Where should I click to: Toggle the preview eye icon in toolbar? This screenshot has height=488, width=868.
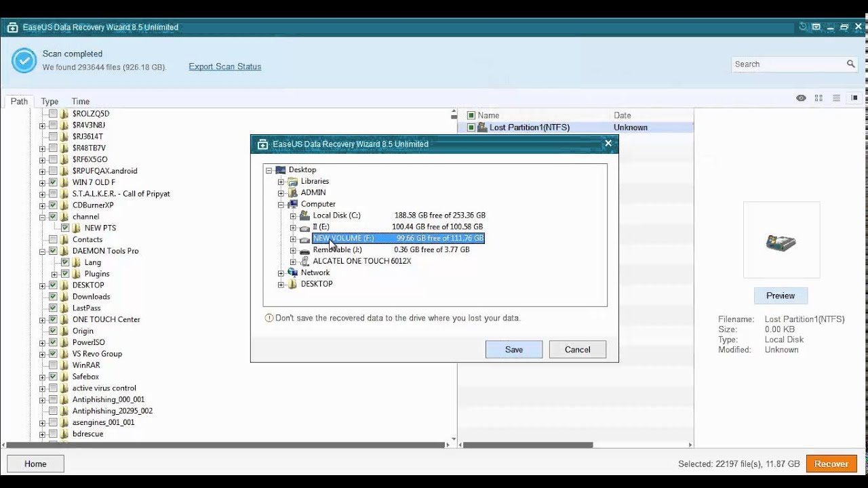[801, 98]
